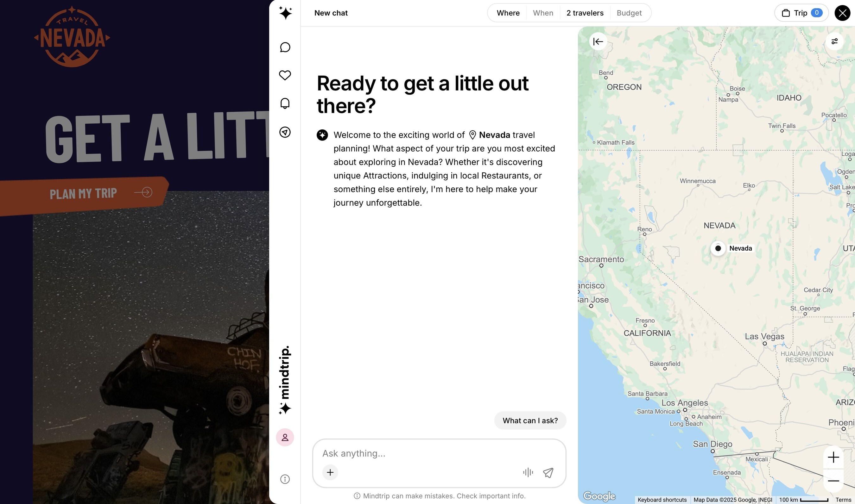This screenshot has height=504, width=855.
Task: Open the New chat menu item
Action: click(x=331, y=13)
